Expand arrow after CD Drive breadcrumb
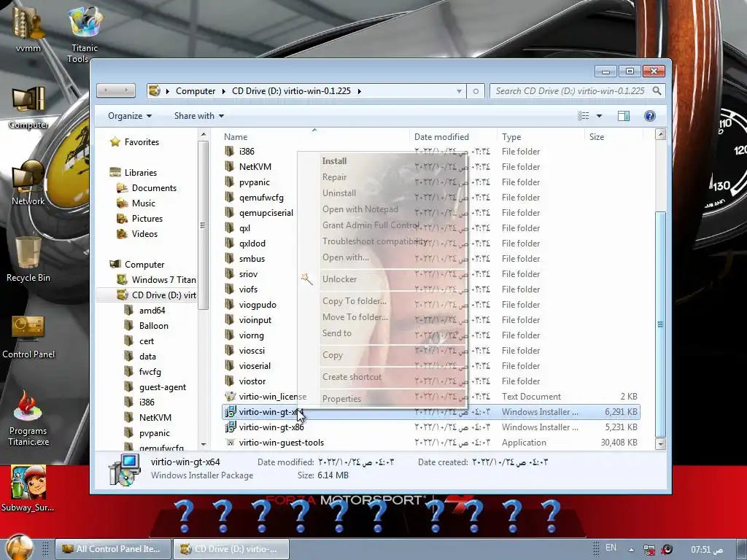747x560 pixels. coord(359,91)
